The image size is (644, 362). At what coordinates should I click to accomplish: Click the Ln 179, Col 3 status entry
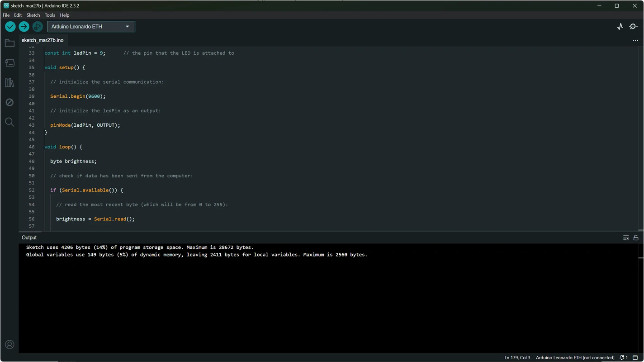click(x=517, y=357)
